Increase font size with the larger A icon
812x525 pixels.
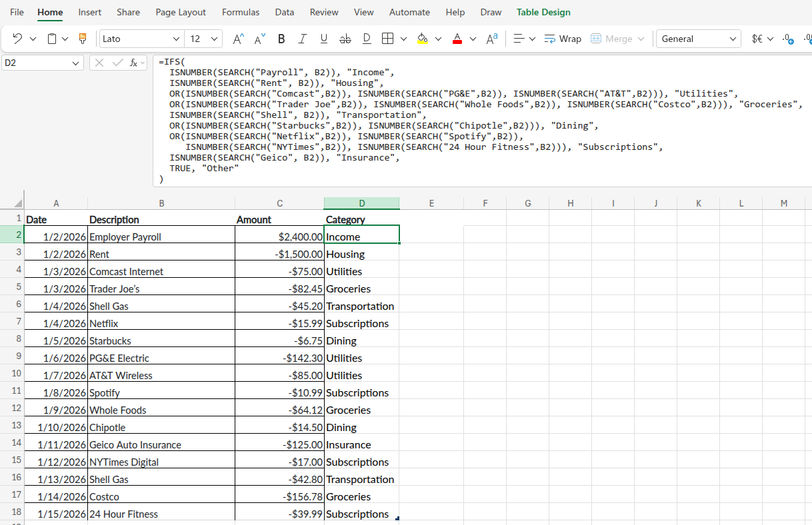(238, 39)
